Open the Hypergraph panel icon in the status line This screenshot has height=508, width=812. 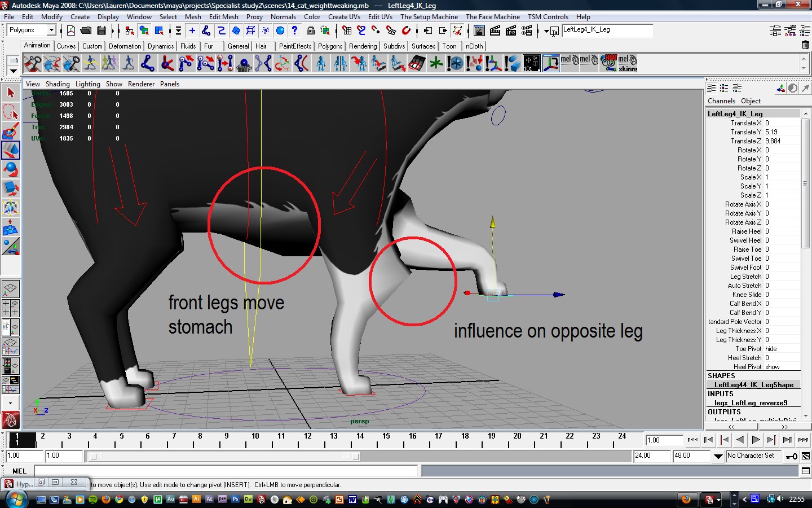click(x=25, y=484)
